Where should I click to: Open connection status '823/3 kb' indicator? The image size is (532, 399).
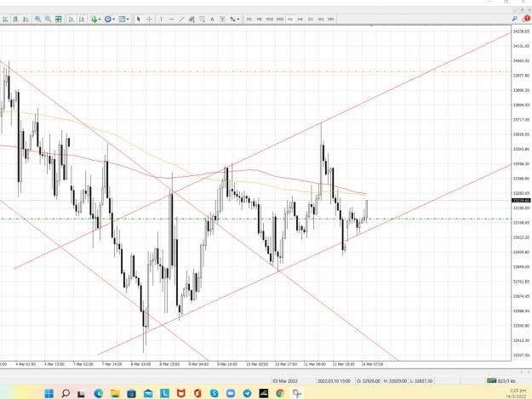point(501,381)
